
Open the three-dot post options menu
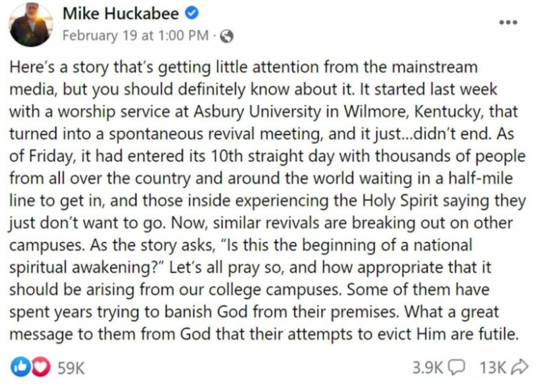tap(509, 22)
